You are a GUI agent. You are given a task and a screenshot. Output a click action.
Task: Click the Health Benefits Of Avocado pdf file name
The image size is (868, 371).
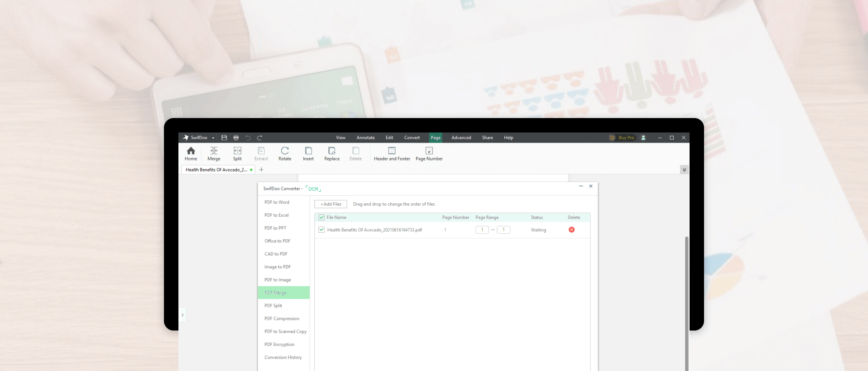click(375, 230)
